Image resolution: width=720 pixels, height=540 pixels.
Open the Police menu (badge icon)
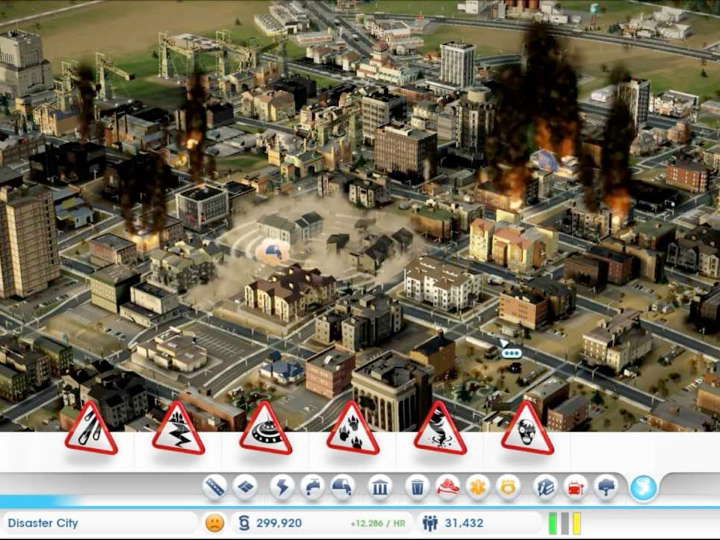click(508, 487)
